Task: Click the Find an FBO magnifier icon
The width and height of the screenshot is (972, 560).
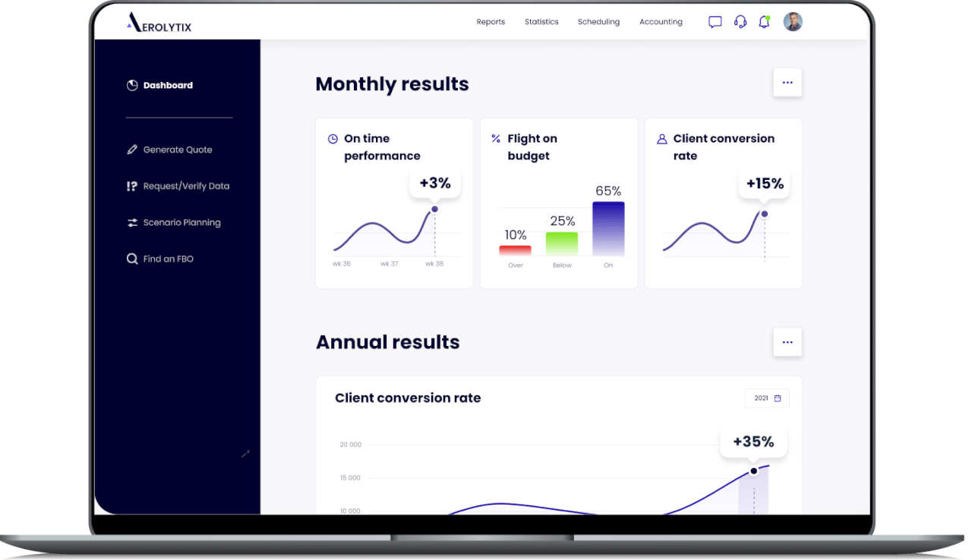Action: 132,260
